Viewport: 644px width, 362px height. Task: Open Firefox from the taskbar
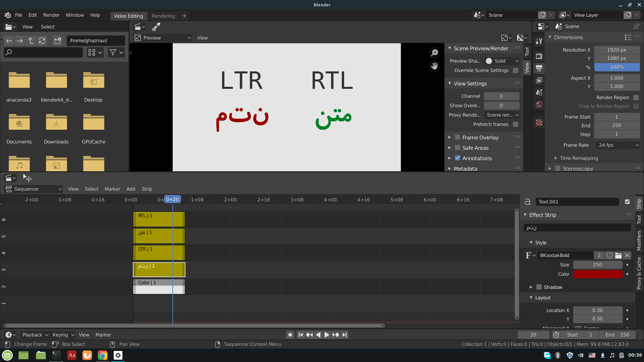pos(87,355)
